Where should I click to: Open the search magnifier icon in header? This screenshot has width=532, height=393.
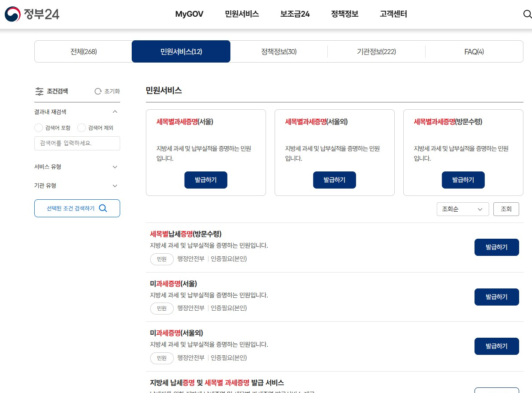tap(527, 14)
